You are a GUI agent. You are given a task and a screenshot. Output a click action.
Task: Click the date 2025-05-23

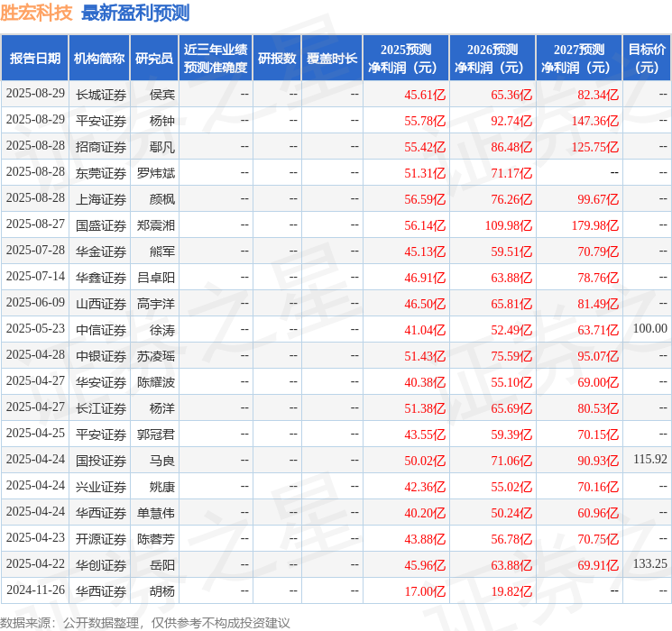pos(35,328)
